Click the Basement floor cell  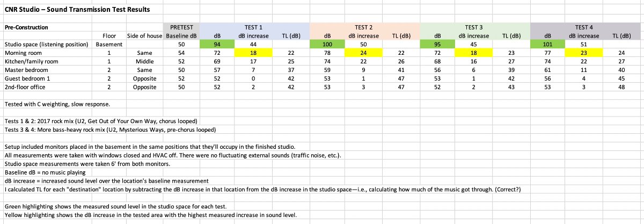(x=109, y=45)
